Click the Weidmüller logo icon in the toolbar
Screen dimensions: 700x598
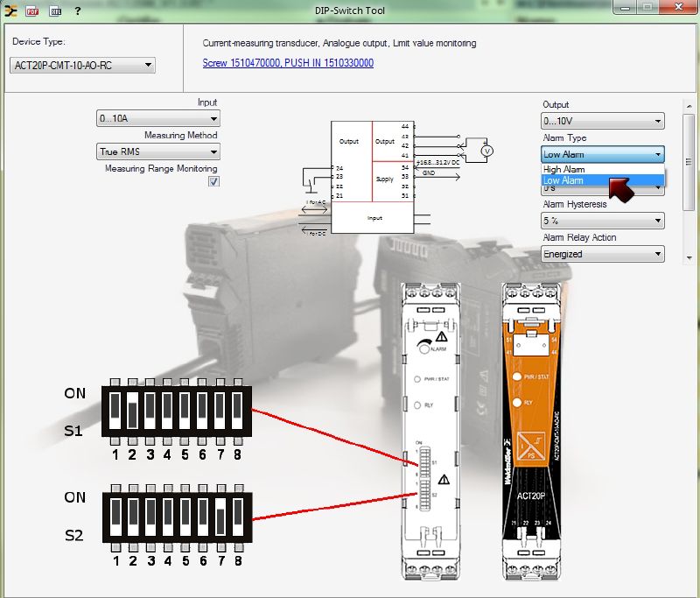[x=10, y=11]
